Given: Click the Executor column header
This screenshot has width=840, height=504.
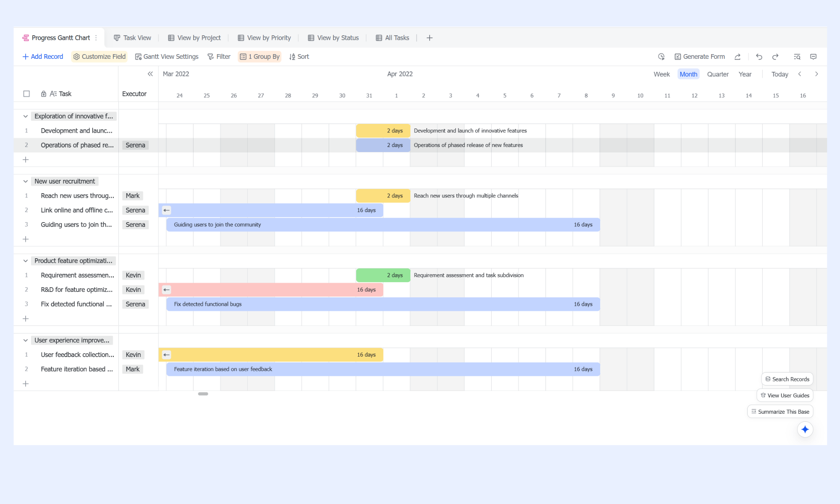Looking at the screenshot, I should (x=134, y=94).
